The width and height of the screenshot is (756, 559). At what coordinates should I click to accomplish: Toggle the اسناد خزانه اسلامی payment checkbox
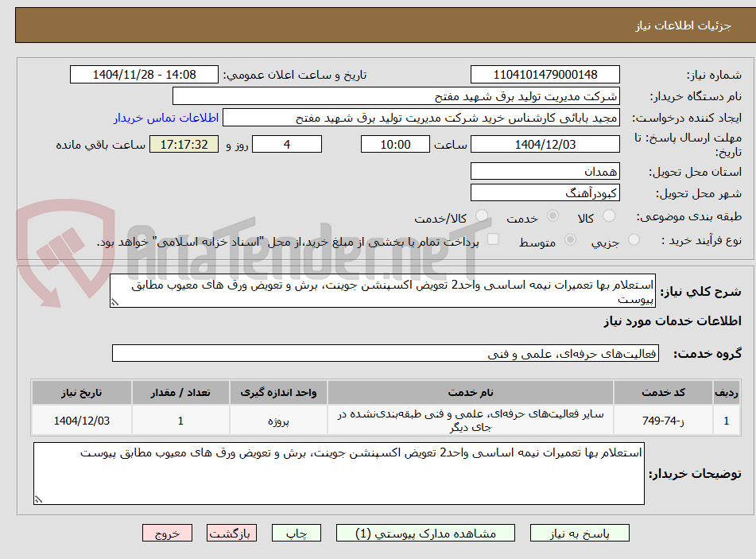493,239
